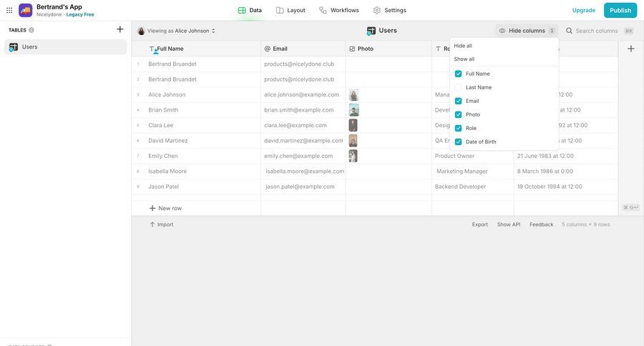Check the Last Name column checkbox
Screen dimensions: 644x346
click(x=459, y=87)
